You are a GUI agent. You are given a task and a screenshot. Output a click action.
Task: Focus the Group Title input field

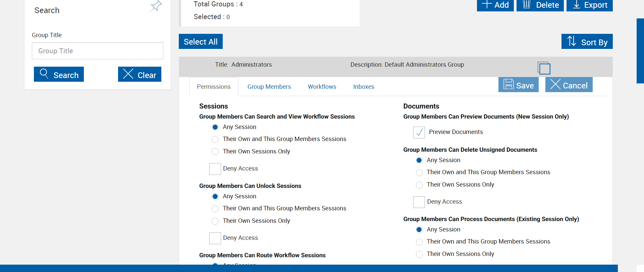pyautogui.click(x=98, y=51)
